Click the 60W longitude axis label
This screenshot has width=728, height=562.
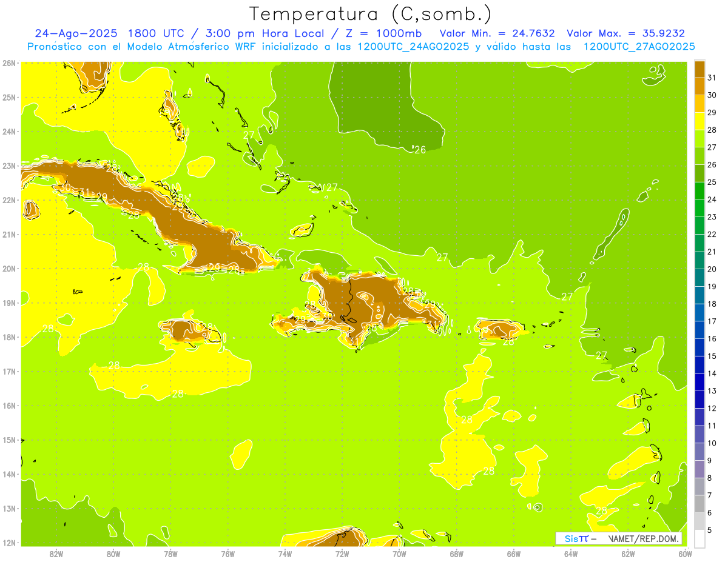tap(686, 554)
